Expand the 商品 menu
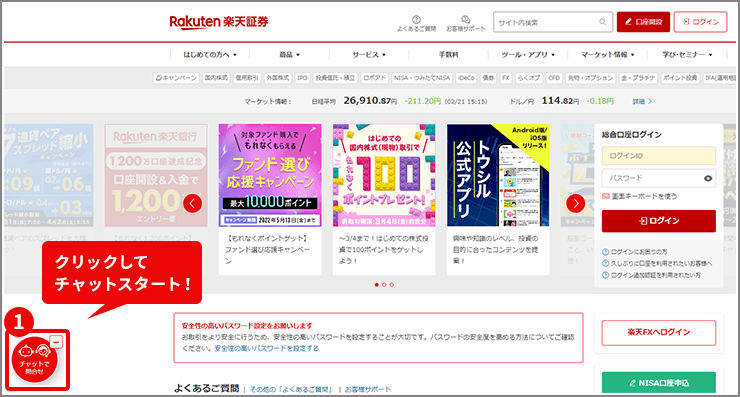Viewport: 740px width, 397px height. tap(289, 55)
